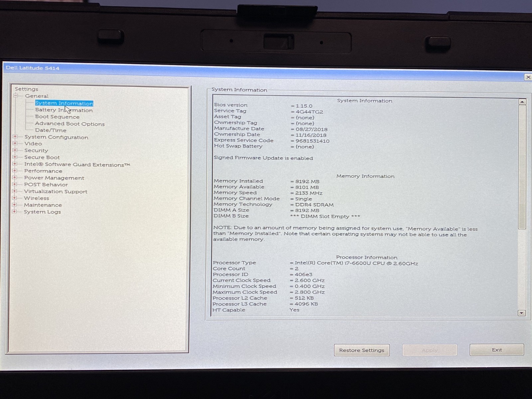Viewport: 532px width, 399px height.
Task: Click Memory Available value 8101 MB
Action: pyautogui.click(x=307, y=187)
